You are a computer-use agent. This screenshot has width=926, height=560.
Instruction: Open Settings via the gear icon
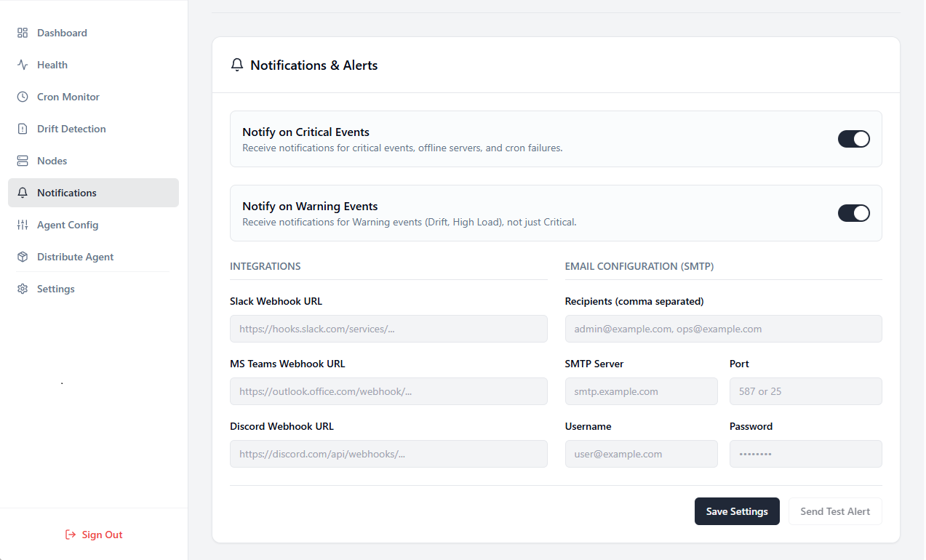(23, 288)
